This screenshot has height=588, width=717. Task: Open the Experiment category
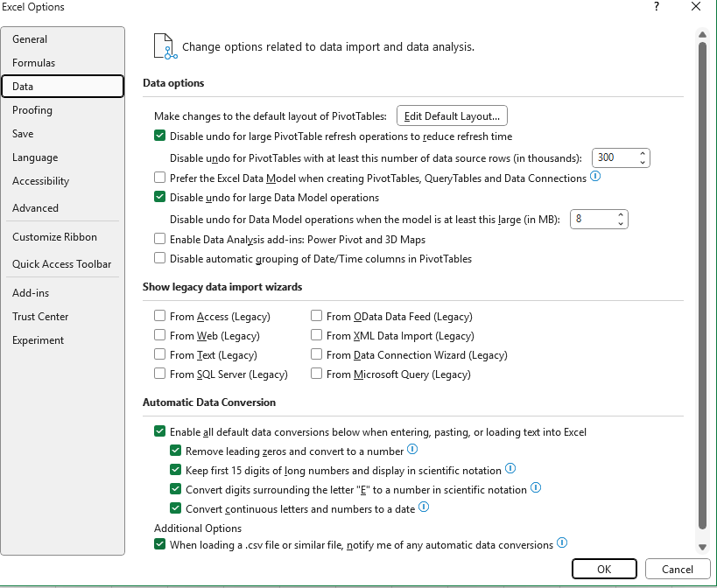(x=63, y=339)
